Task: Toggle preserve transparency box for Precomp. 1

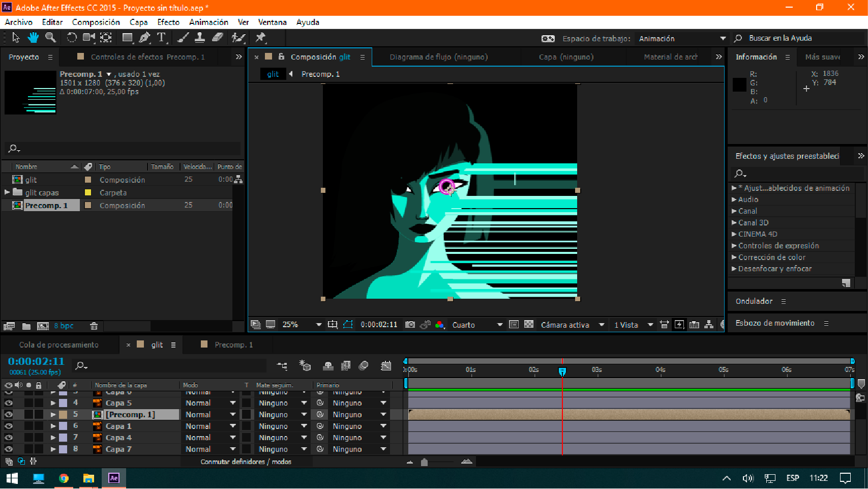Action: coord(247,415)
